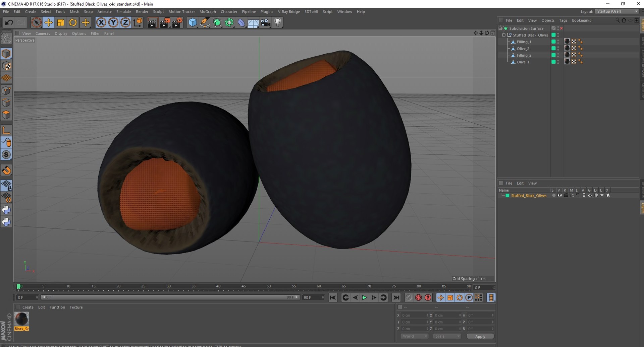Open the Layout dropdown
The image size is (644, 347).
(617, 11)
